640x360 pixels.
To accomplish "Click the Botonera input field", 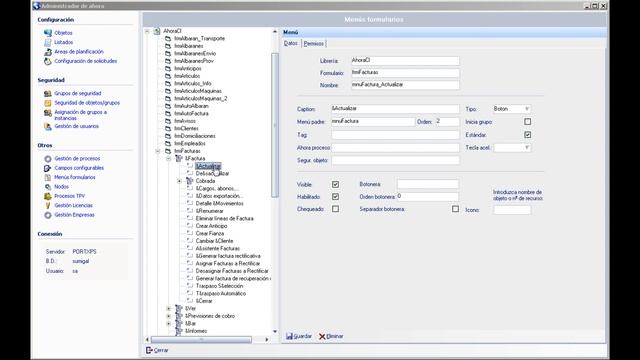I will pyautogui.click(x=427, y=184).
